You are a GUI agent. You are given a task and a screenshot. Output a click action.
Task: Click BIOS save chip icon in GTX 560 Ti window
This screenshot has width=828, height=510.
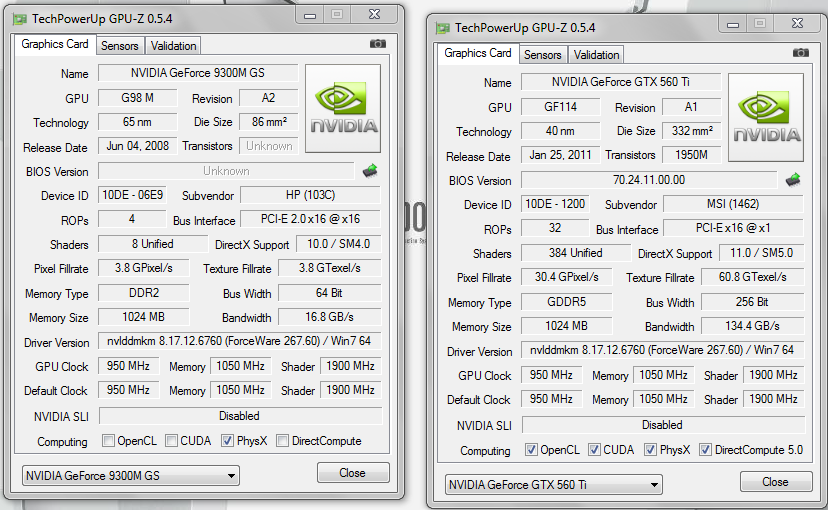pos(793,180)
